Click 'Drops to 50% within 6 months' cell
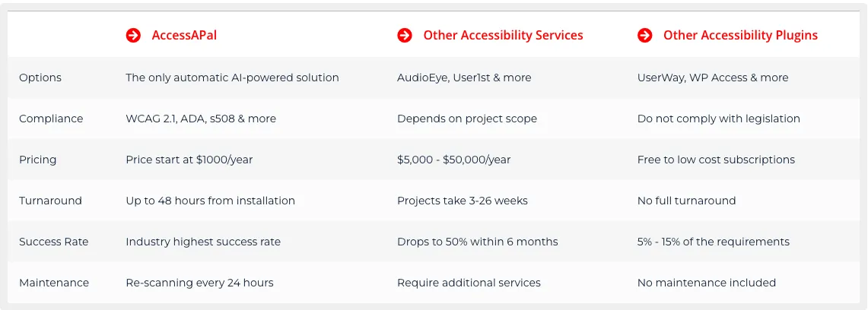Image resolution: width=868 pixels, height=310 pixels. coord(478,242)
